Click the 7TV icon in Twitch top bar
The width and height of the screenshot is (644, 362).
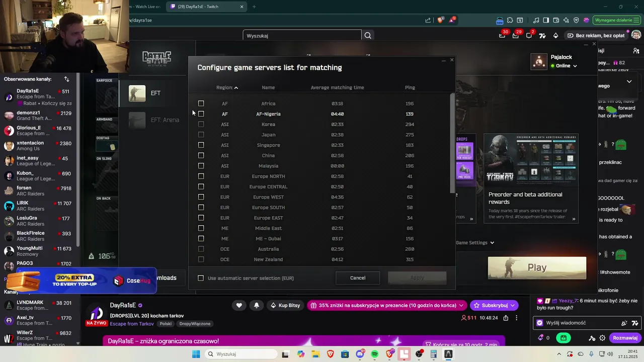click(x=542, y=35)
